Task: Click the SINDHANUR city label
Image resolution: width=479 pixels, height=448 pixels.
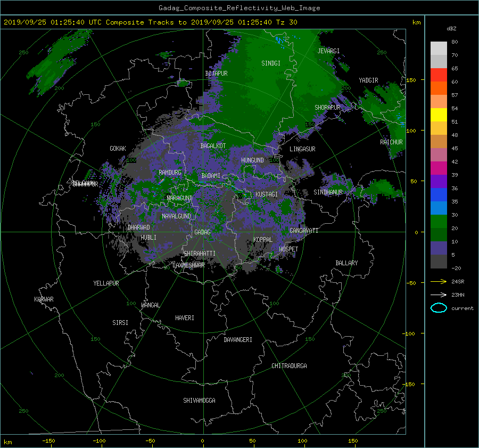Action: coord(328,192)
